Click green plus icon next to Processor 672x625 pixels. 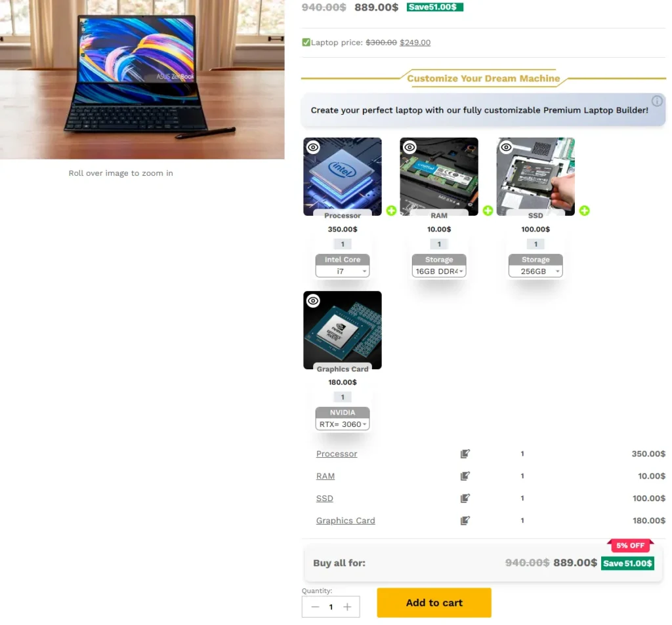tap(391, 211)
